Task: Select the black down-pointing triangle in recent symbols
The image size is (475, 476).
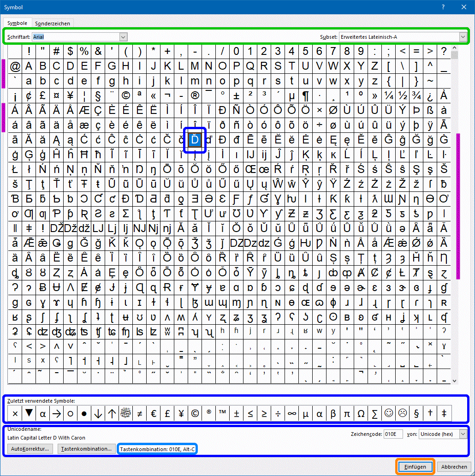Action: (x=29, y=413)
